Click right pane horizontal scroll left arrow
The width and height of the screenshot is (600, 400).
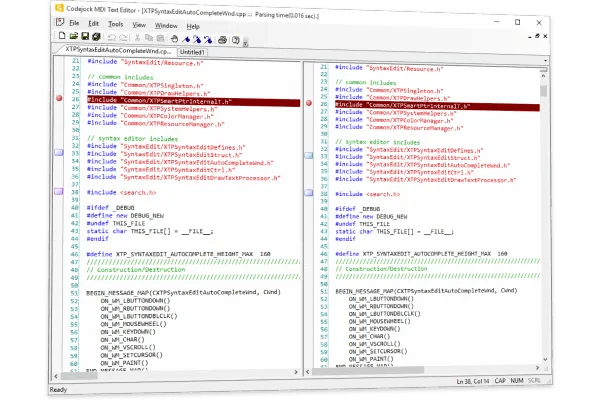308,372
